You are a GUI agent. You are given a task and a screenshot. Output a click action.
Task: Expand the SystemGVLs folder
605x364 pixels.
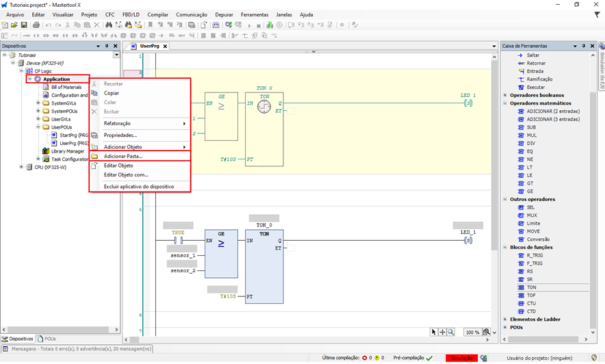38,103
